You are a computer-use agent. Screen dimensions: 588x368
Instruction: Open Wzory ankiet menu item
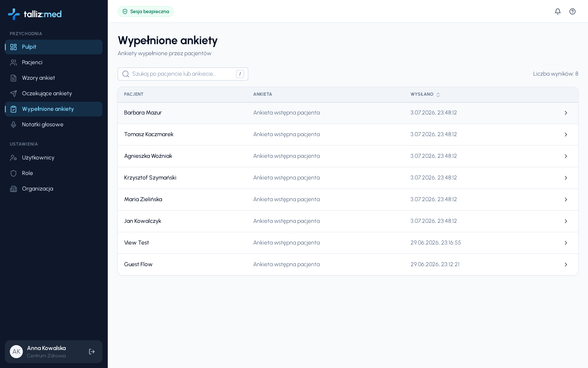click(53, 78)
